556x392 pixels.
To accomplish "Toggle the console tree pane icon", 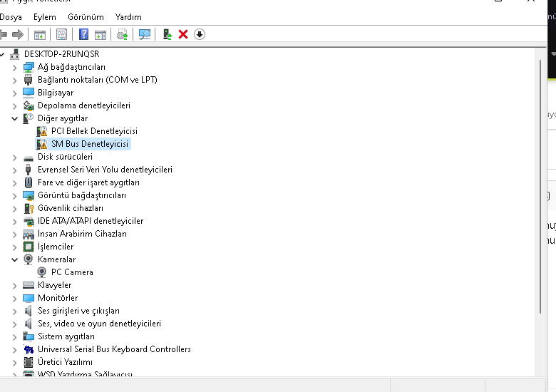I will click(40, 34).
